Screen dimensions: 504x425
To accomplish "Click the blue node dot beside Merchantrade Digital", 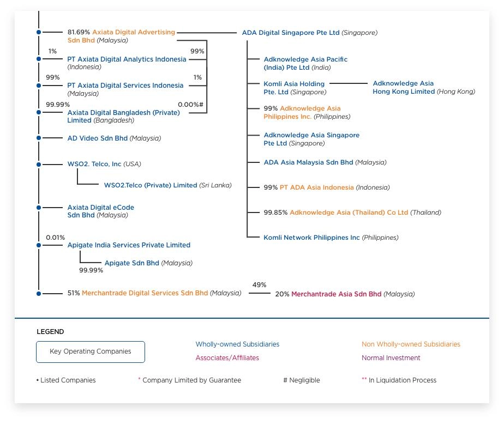I will (x=39, y=293).
